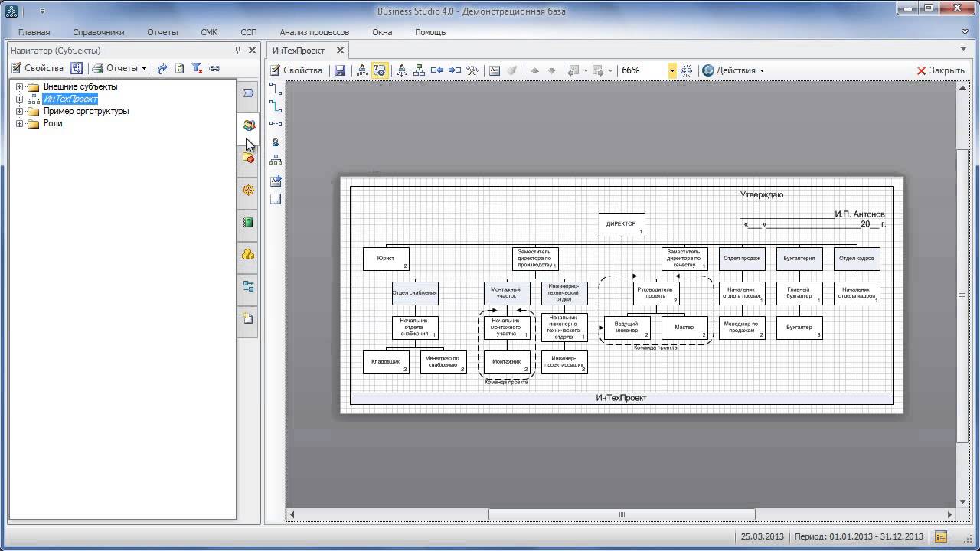The image size is (980, 551).
Task: Select the dashed connector tool
Action: coord(276,124)
